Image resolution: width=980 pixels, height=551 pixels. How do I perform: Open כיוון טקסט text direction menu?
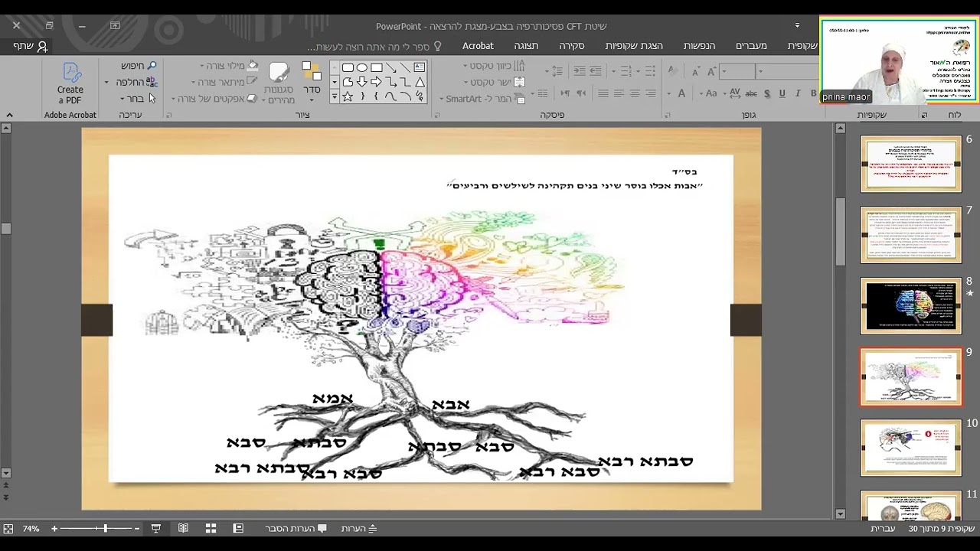[495, 66]
